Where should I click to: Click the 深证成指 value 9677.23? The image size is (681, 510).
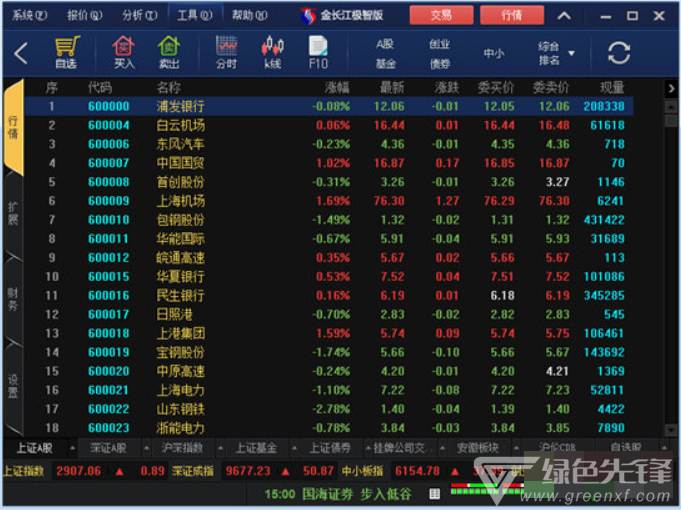pos(248,471)
